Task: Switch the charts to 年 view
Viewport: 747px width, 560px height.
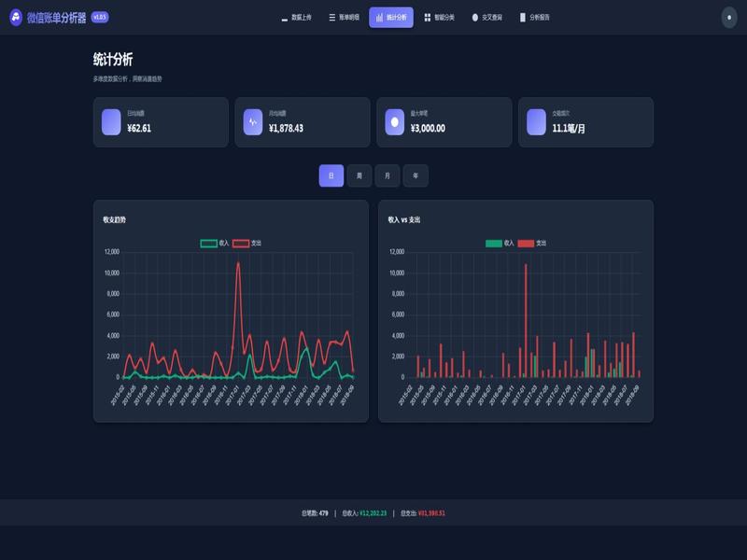Action: (416, 175)
